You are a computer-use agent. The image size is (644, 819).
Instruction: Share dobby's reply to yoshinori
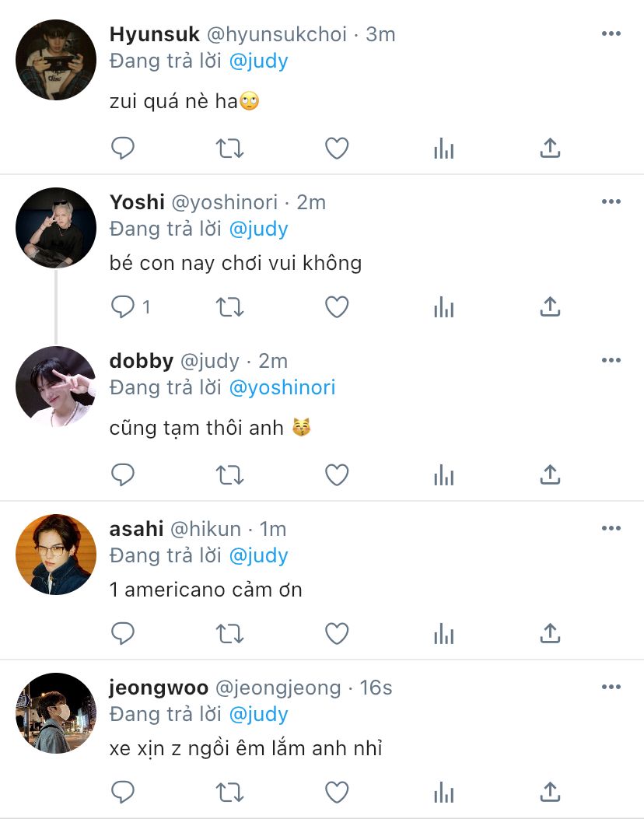click(x=550, y=475)
